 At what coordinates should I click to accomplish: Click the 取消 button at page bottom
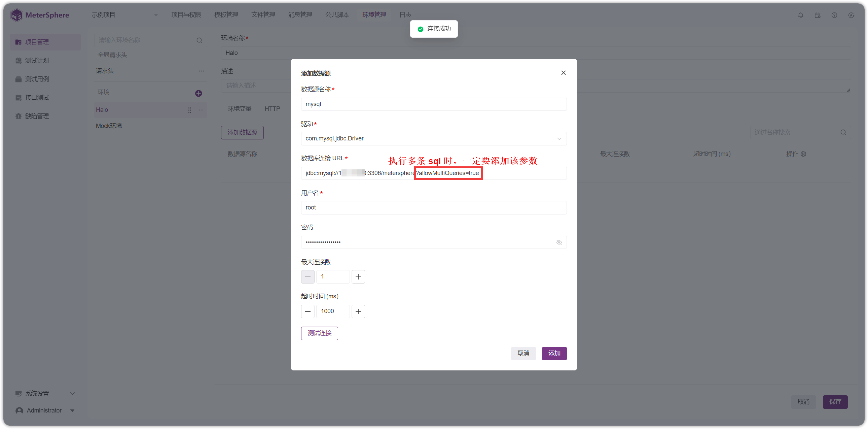point(803,402)
